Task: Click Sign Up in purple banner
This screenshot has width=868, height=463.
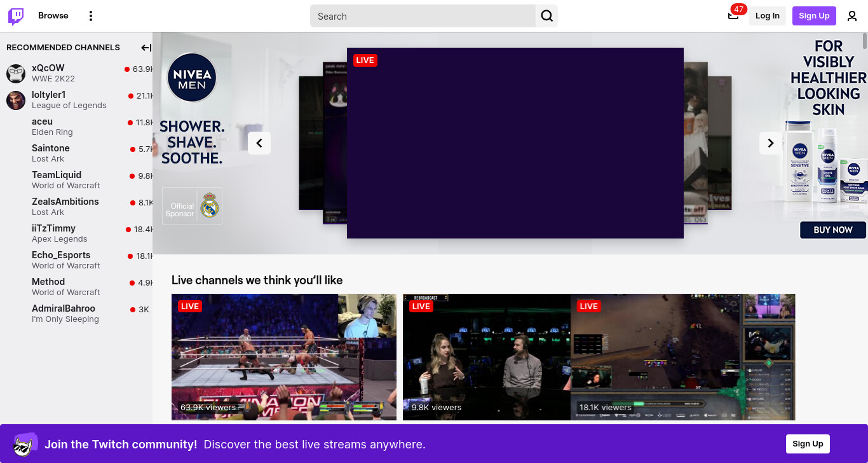Action: point(808,444)
